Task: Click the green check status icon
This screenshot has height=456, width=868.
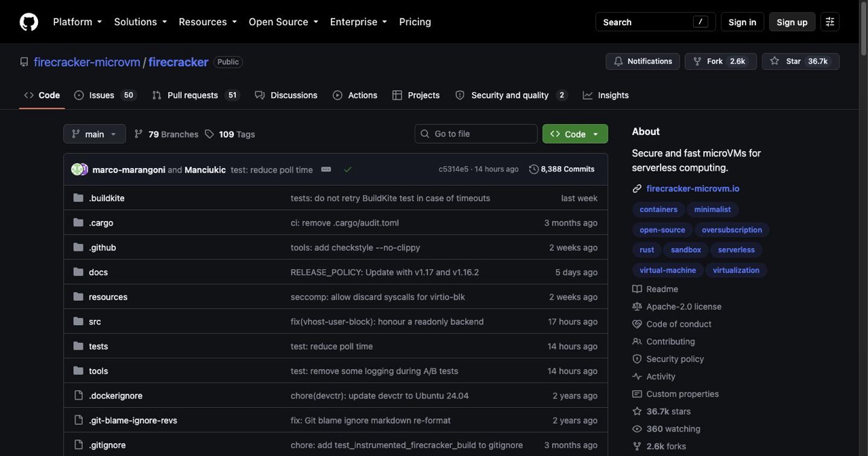Action: [x=348, y=169]
